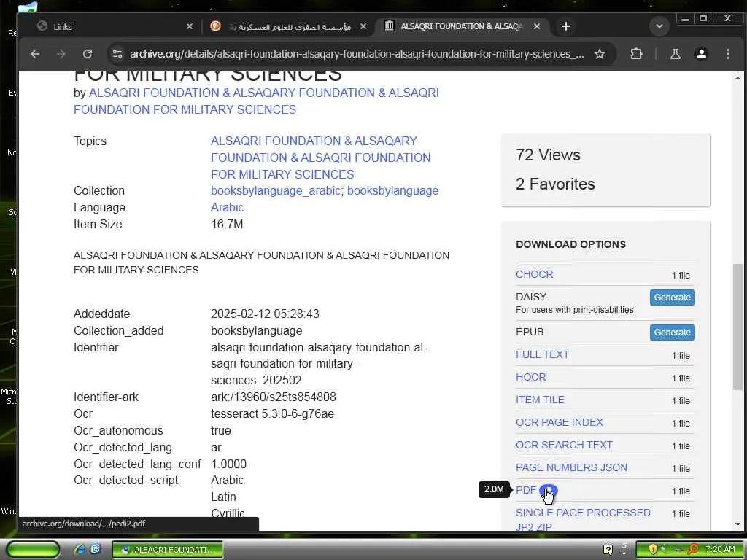Click the forward navigation arrow
Image resolution: width=747 pixels, height=560 pixels.
click(61, 54)
